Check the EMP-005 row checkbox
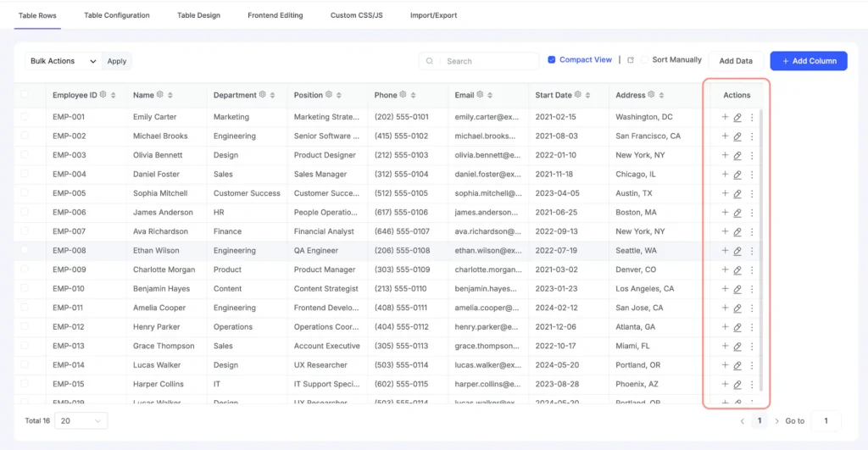The image size is (868, 450). [25, 193]
